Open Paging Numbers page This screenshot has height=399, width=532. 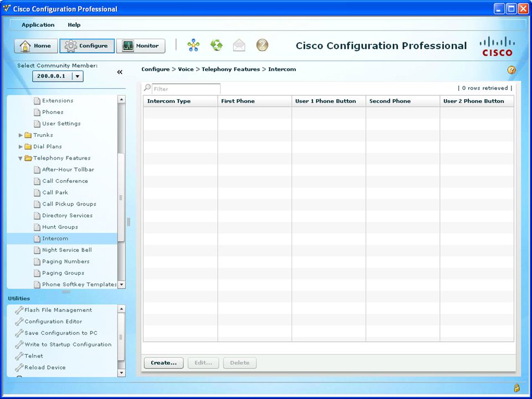[66, 262]
